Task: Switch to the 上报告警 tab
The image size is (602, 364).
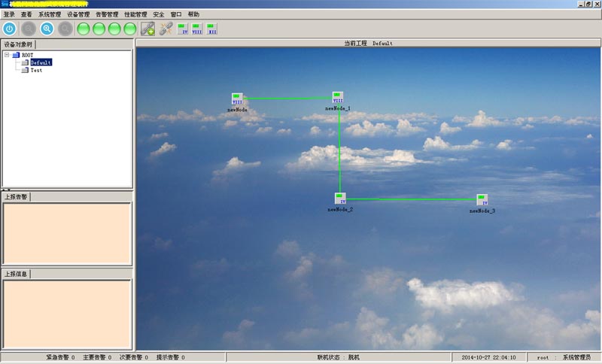Action: click(16, 197)
